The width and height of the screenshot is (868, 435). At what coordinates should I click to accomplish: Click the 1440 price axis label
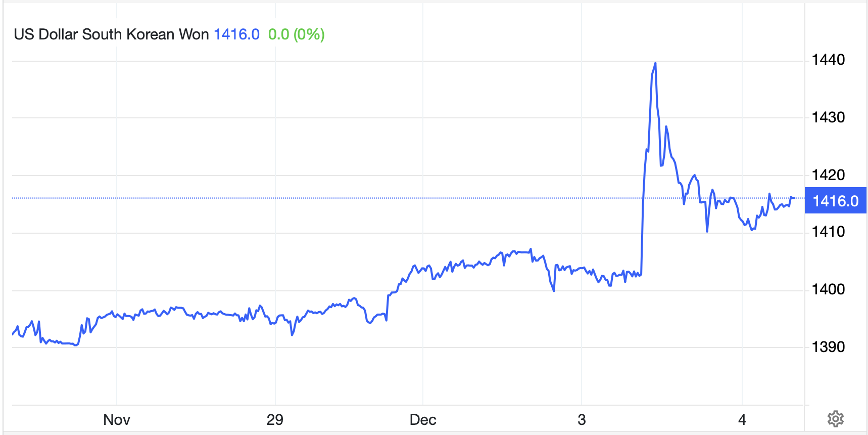pyautogui.click(x=828, y=60)
